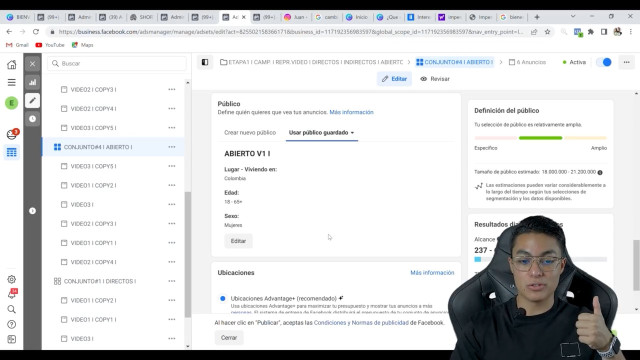Open the Gmail bookmark
Viewport: 640px width, 360px height.
click(17, 45)
